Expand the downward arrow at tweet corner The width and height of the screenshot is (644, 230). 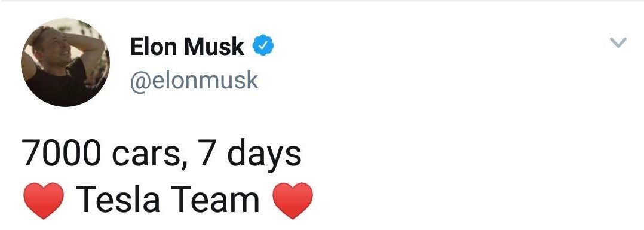point(618,42)
